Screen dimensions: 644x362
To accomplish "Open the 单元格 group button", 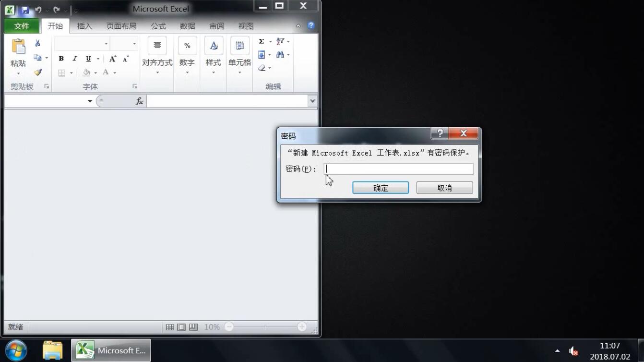I will point(239,56).
